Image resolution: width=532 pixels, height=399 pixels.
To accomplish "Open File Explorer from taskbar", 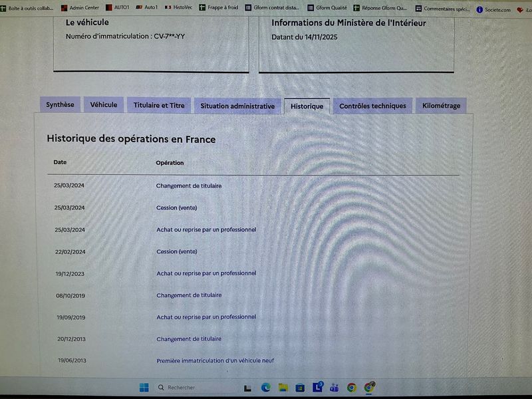I will [283, 388].
